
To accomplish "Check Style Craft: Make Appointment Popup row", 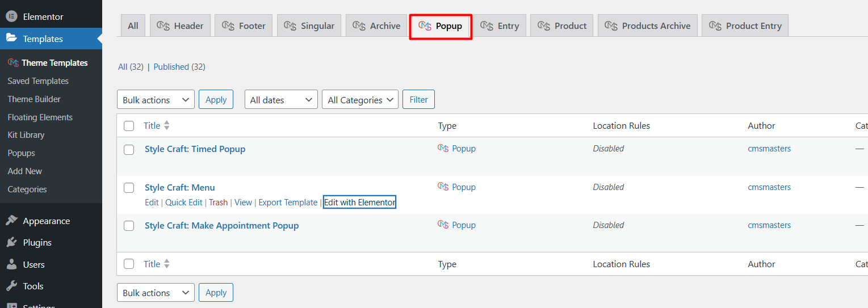I will coord(129,226).
